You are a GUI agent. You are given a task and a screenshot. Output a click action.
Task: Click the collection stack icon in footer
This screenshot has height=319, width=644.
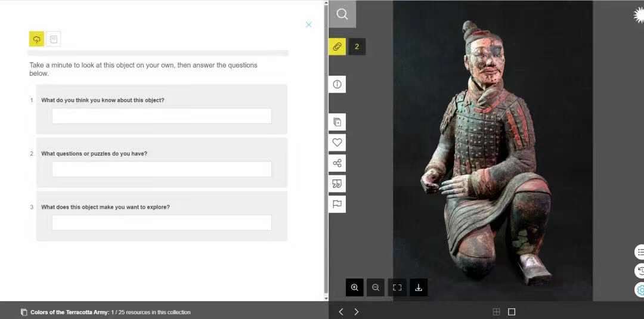point(24,312)
